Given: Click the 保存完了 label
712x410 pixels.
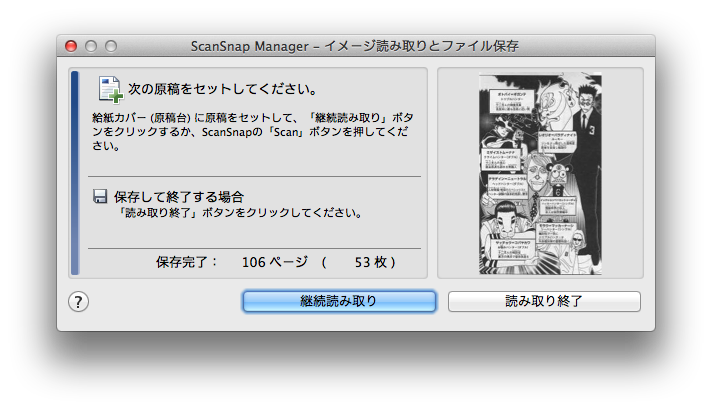Looking at the screenshot, I should [187, 262].
